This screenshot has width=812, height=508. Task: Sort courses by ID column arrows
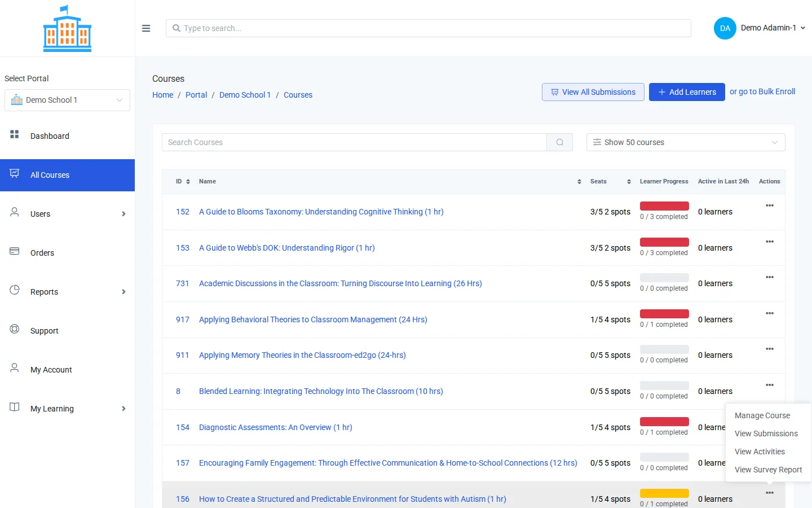coord(188,182)
